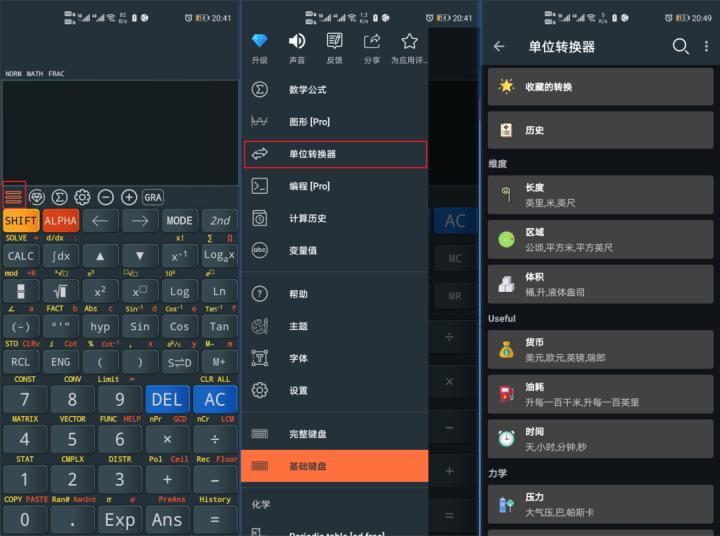The width and height of the screenshot is (720, 536).
Task: Open 货币 currency conversion
Action: (x=601, y=350)
